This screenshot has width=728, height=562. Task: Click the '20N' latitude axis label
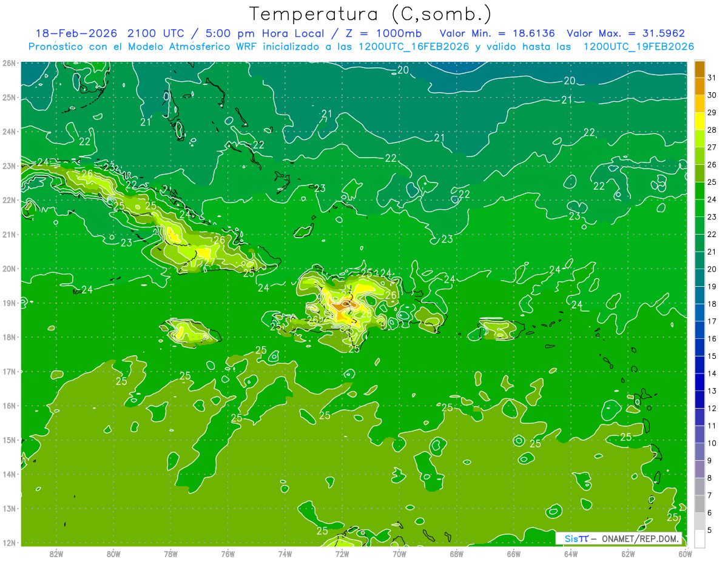(8, 269)
